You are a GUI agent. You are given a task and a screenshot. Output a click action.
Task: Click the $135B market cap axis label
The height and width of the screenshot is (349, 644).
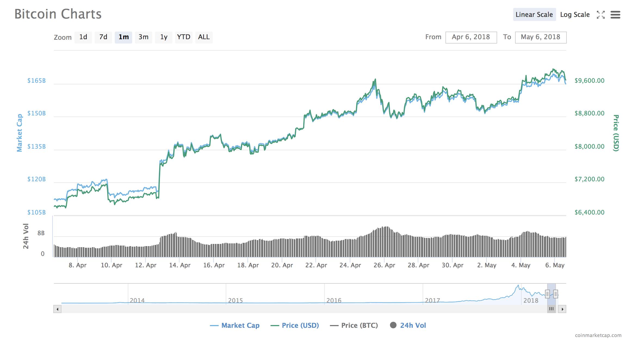[36, 146]
